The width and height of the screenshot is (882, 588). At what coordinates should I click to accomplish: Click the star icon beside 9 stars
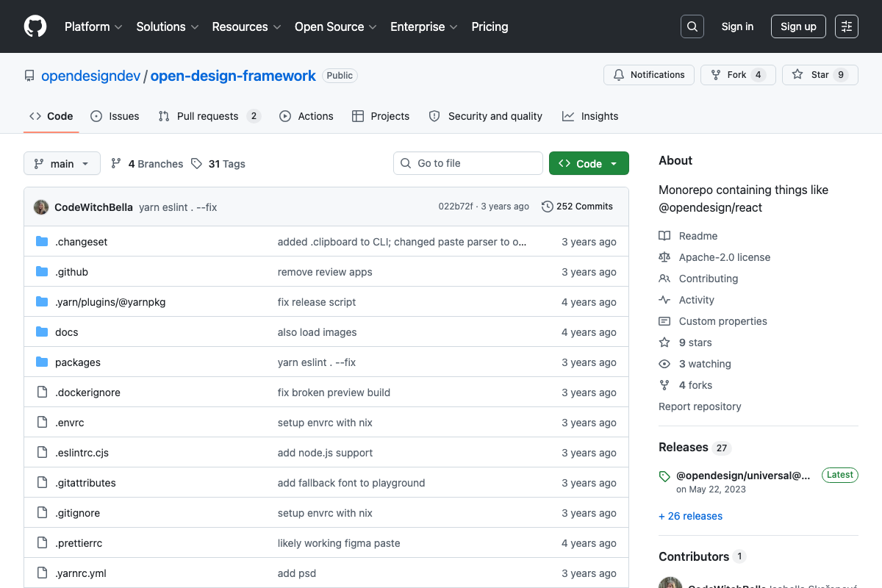664,343
